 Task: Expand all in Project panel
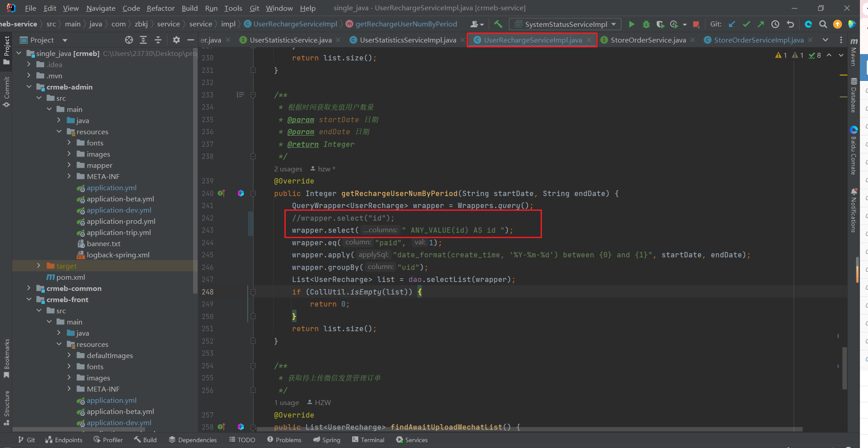coord(143,40)
